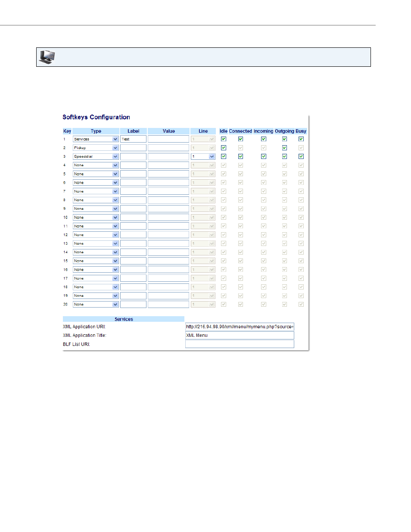Toggle the Outgoing checkbox for key 2

(284, 148)
